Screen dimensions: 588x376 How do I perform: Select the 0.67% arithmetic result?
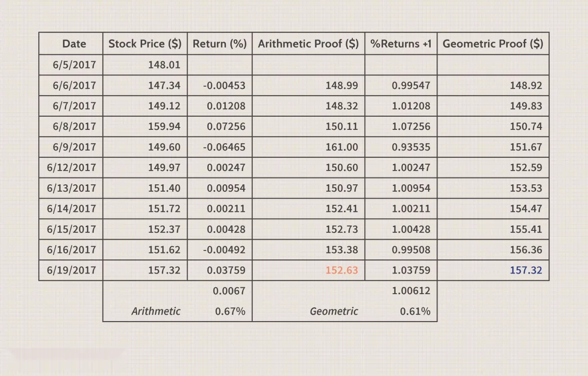coord(230,311)
